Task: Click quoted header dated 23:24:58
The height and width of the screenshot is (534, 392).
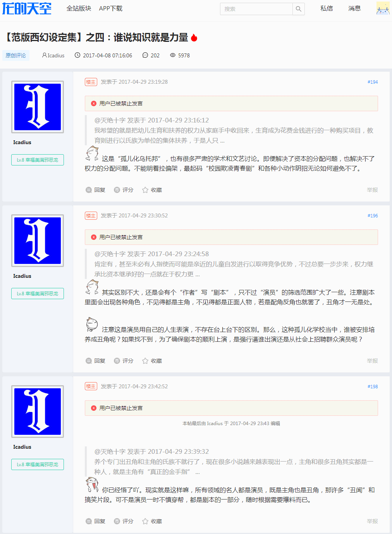Action: pyautogui.click(x=151, y=254)
